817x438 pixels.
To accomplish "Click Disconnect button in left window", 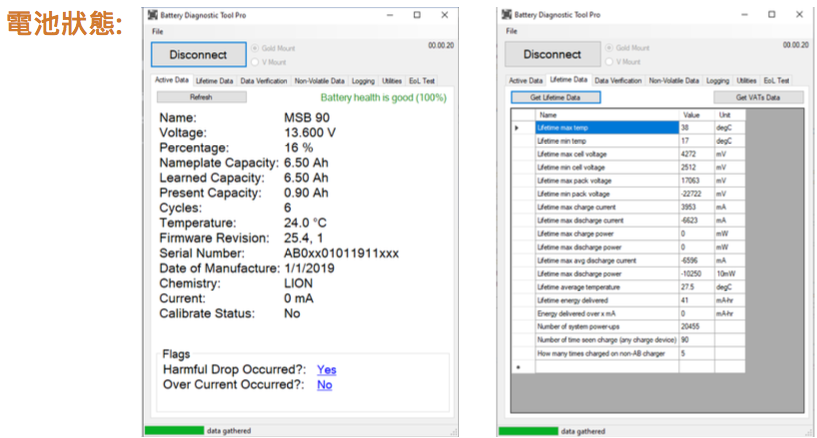I will point(199,55).
